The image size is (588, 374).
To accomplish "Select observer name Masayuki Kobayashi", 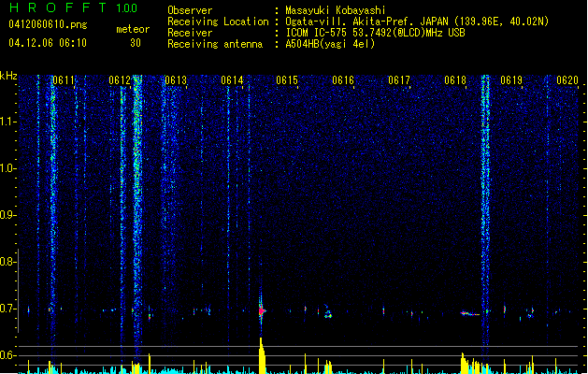I will pos(336,10).
